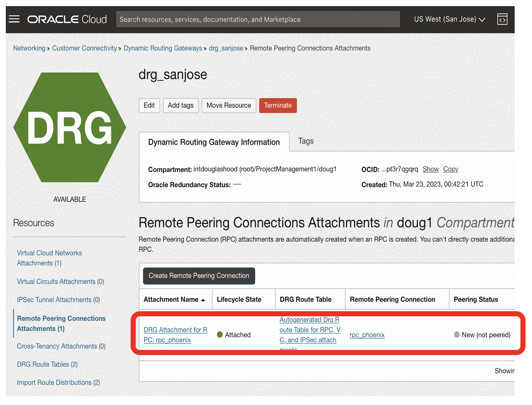Open IPSec Tunnel Attachments (0)

tap(59, 300)
